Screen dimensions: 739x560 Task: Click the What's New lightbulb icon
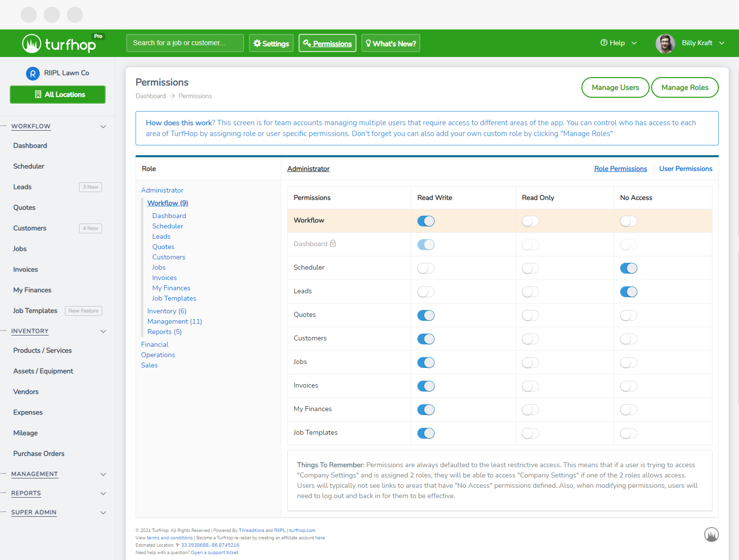tap(368, 43)
